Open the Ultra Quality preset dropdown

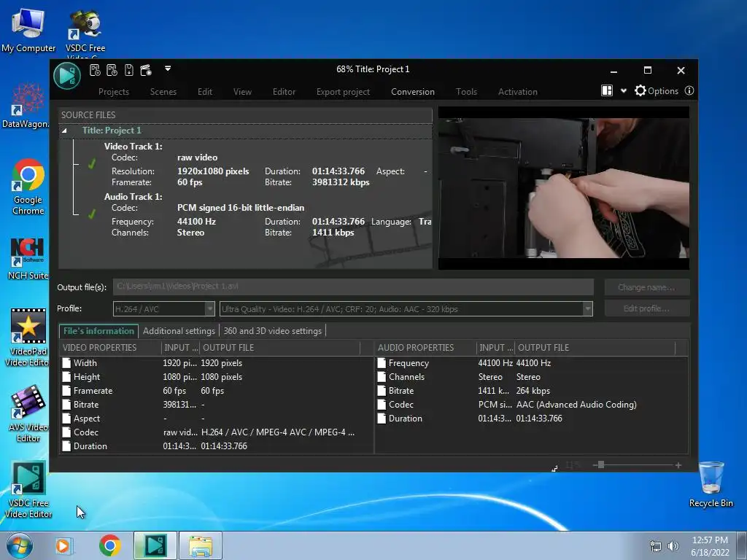coord(406,308)
